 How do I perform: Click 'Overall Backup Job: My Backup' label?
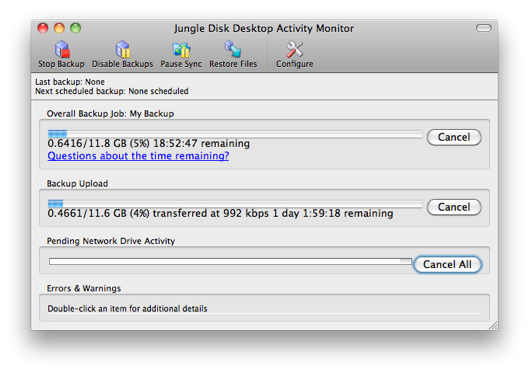110,114
